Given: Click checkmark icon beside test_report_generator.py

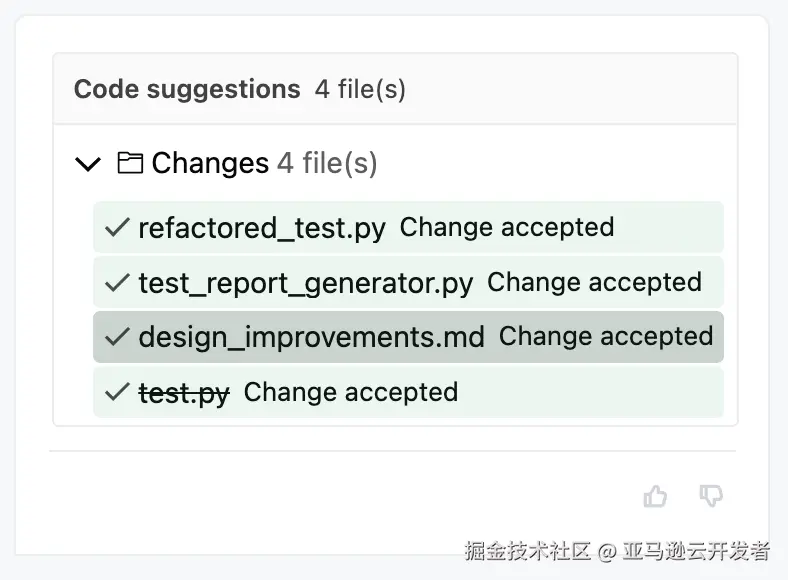Looking at the screenshot, I should 117,283.
